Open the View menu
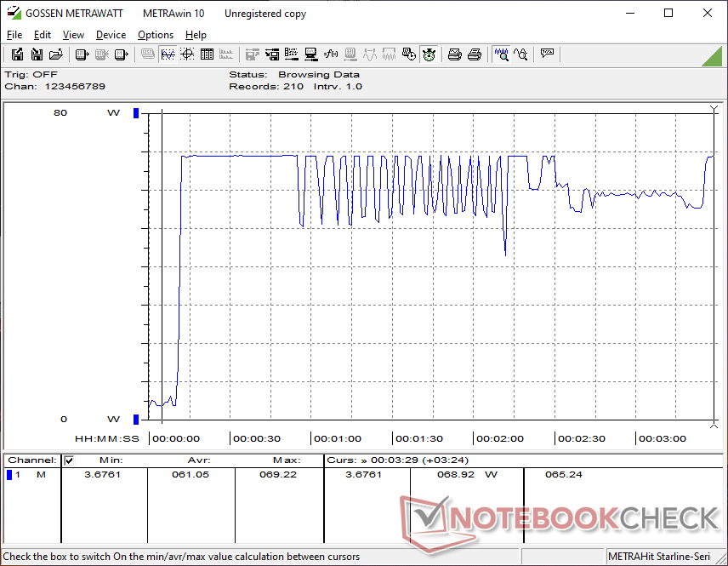 (73, 35)
